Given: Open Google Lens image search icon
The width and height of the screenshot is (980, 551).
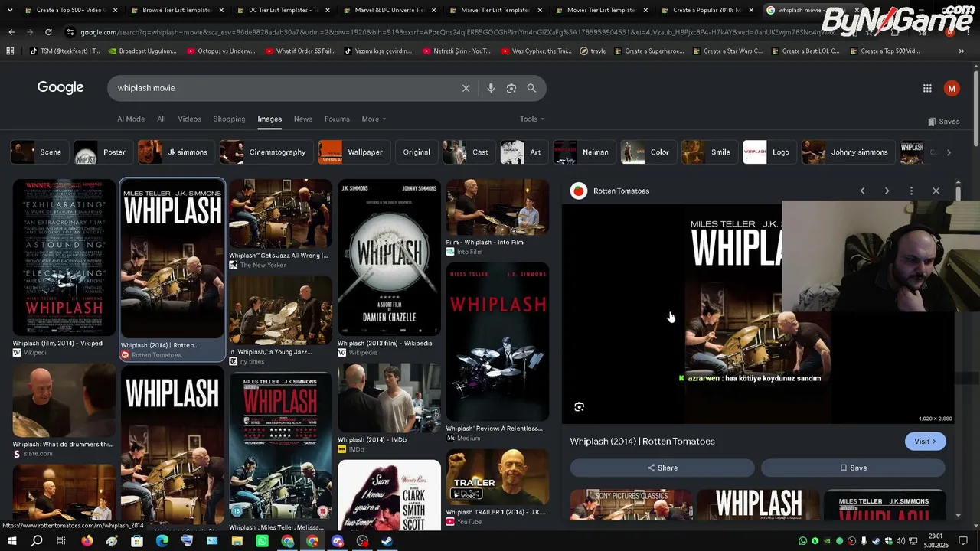Looking at the screenshot, I should point(511,88).
